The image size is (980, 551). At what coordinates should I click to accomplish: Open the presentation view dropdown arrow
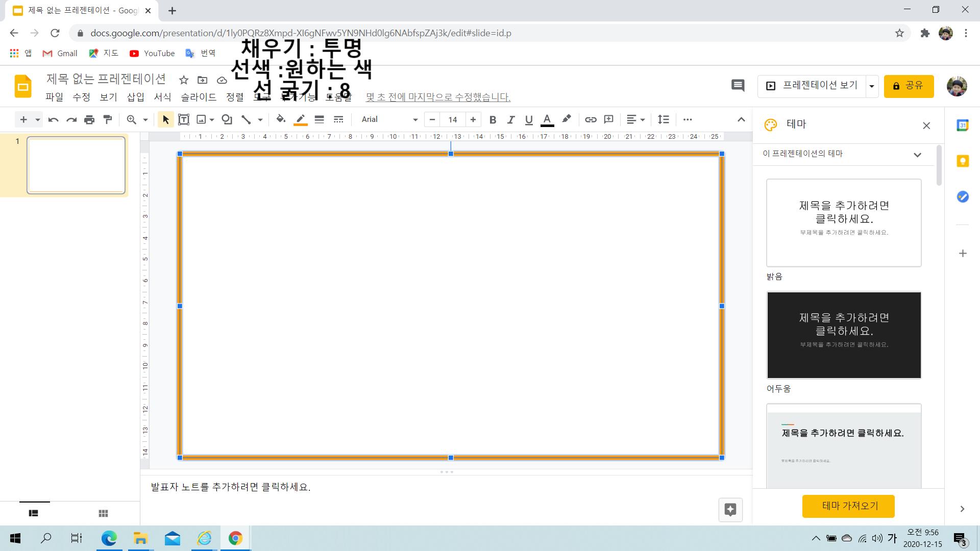(872, 86)
